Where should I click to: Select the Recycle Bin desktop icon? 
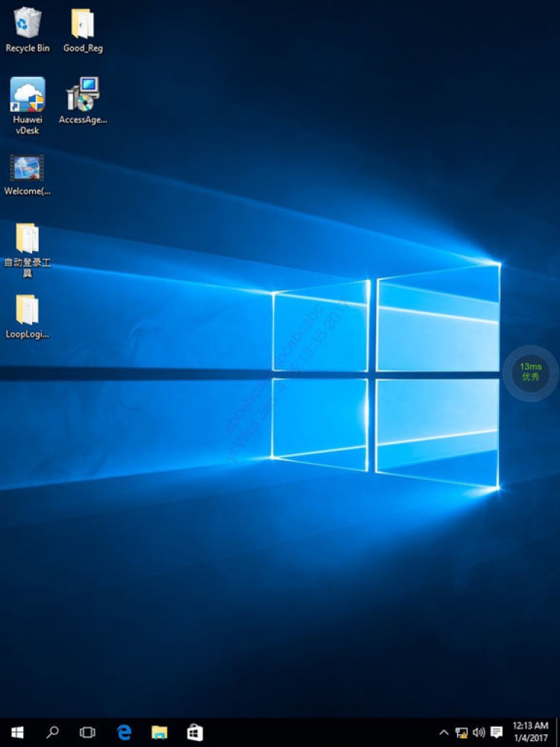[28, 23]
